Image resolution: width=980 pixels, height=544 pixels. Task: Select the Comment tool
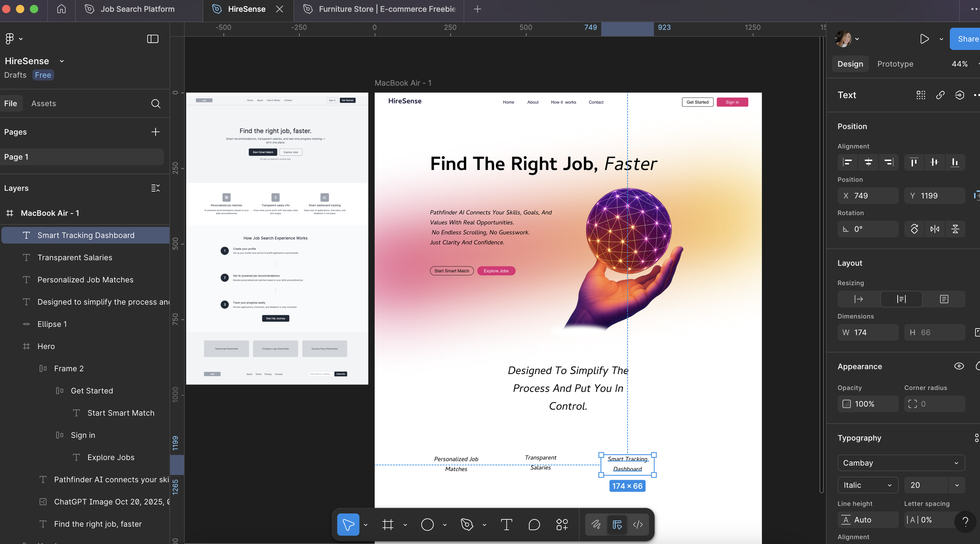[x=534, y=524]
